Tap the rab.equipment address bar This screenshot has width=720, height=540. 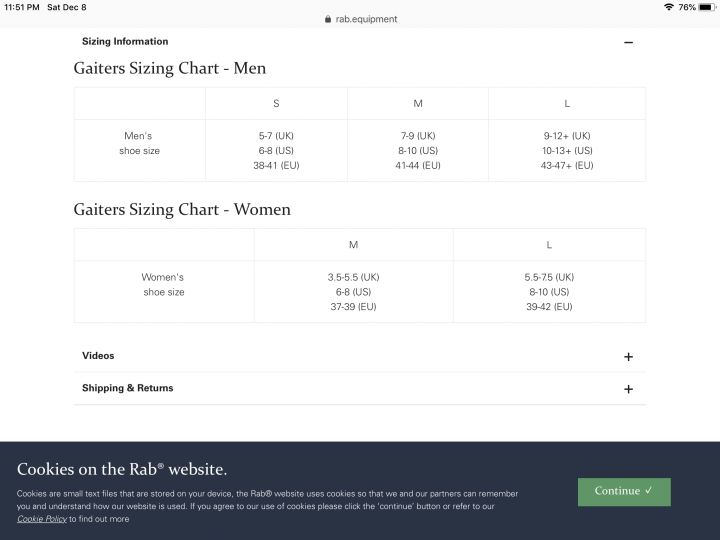pyautogui.click(x=360, y=19)
